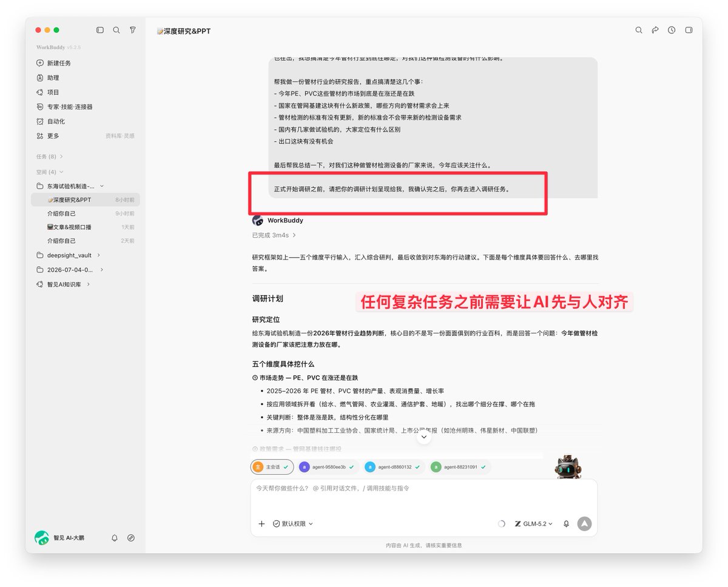Open the 默认权限 permissions dropdown
728x587 pixels.
293,524
